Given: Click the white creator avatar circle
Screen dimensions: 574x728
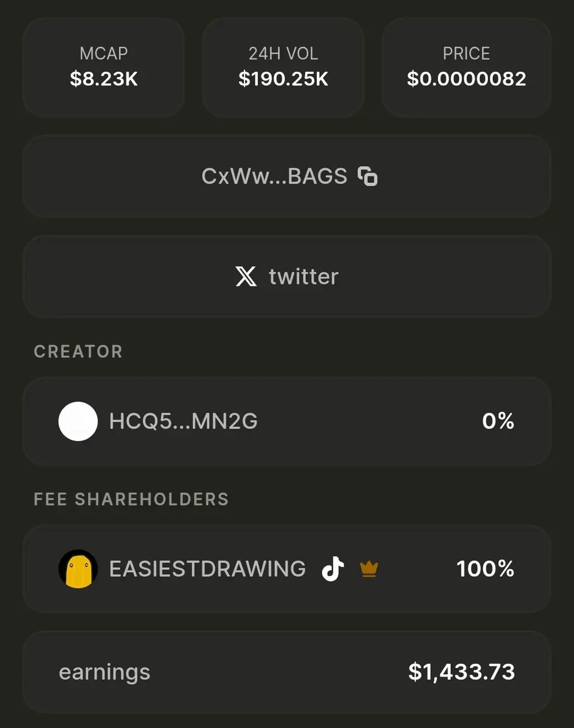Looking at the screenshot, I should tap(78, 421).
